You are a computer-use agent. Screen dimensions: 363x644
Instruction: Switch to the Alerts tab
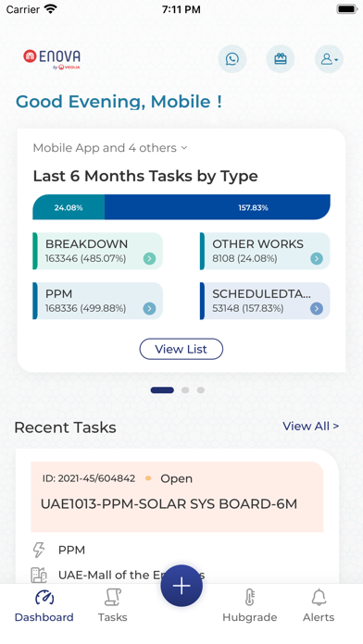[x=319, y=606]
